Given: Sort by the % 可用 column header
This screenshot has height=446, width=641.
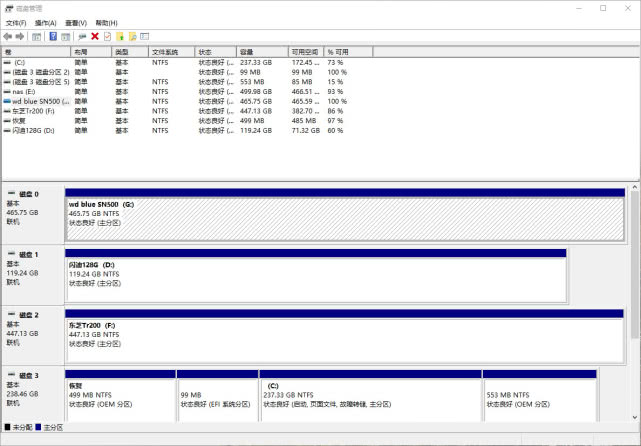Looking at the screenshot, I should [x=348, y=52].
